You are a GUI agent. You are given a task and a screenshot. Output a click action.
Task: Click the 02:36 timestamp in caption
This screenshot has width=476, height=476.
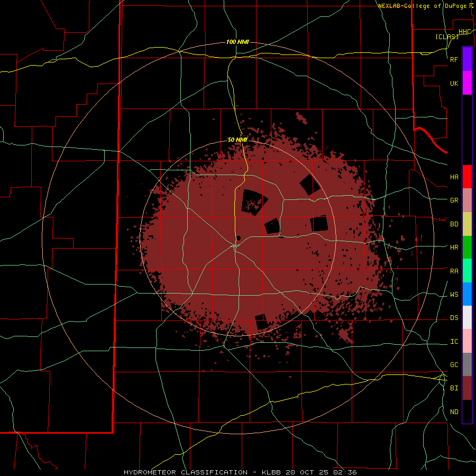(345, 472)
